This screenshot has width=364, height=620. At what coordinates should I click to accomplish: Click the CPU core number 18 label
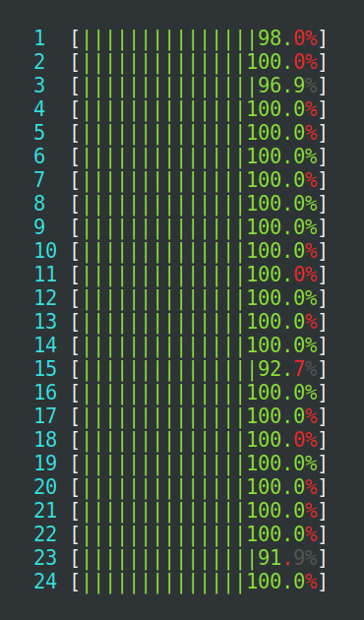45,440
